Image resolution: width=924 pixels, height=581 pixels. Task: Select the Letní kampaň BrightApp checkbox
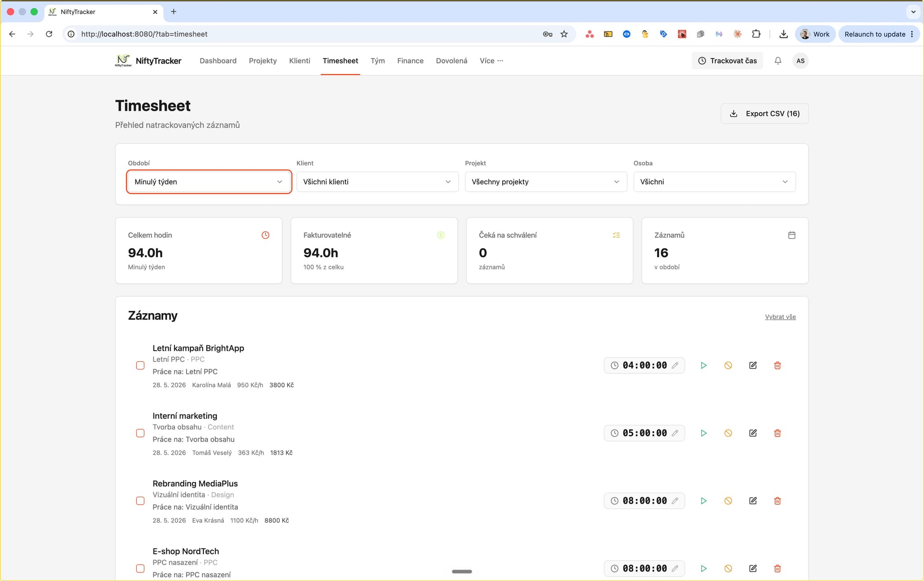(140, 365)
